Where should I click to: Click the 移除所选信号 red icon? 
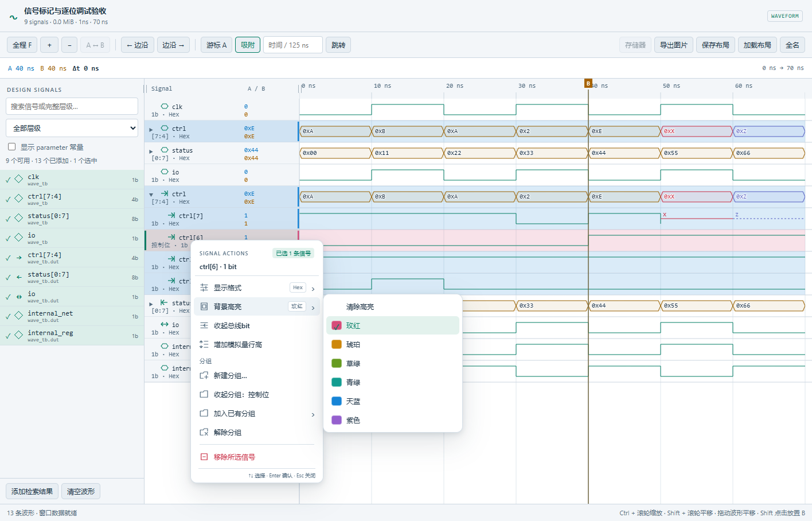click(204, 457)
